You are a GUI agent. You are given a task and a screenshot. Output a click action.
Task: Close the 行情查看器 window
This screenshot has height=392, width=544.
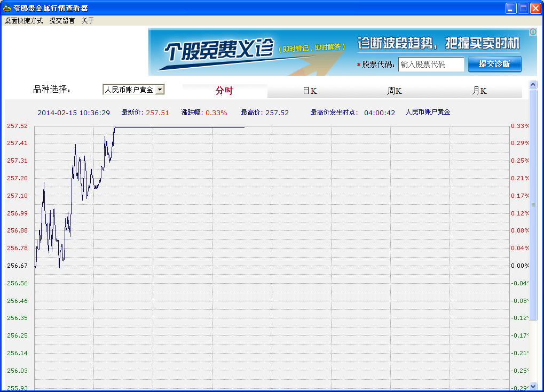click(535, 8)
